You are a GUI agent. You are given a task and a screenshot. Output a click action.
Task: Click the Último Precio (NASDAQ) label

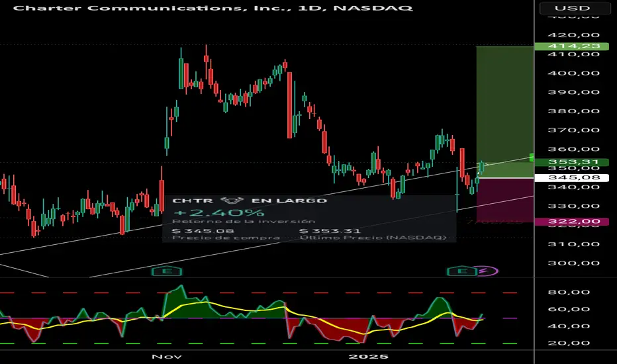coord(373,238)
